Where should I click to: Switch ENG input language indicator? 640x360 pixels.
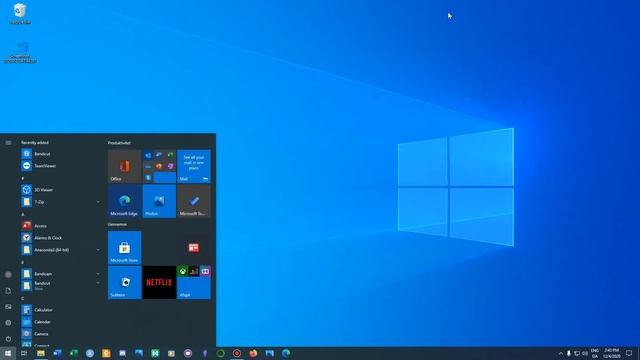click(x=595, y=353)
